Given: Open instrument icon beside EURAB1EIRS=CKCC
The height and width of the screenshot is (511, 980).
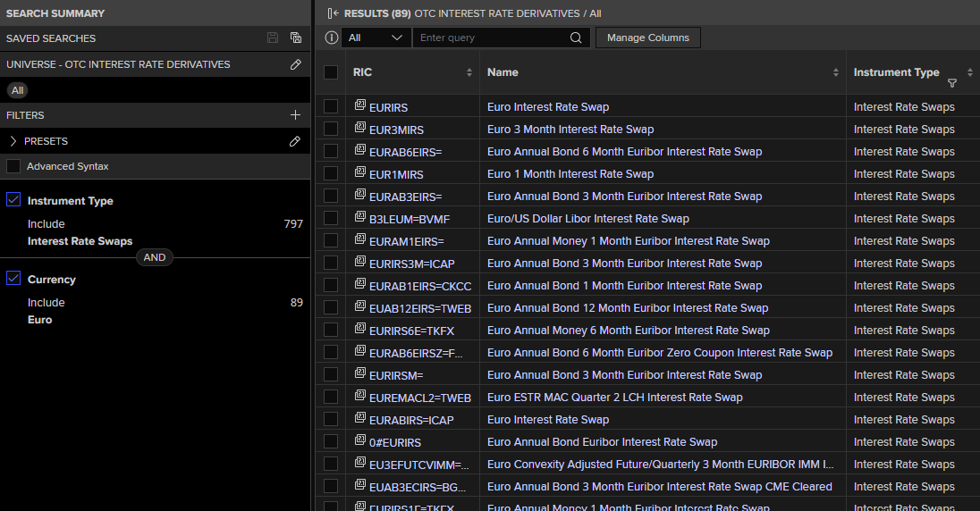Looking at the screenshot, I should coord(360,283).
